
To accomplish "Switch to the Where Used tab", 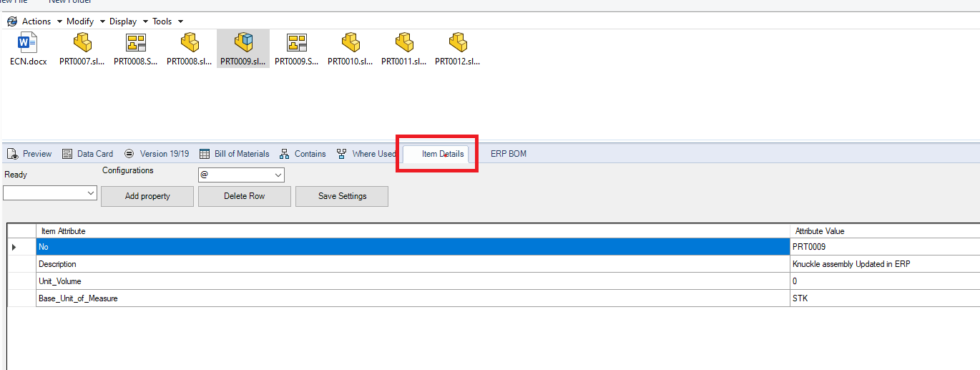I will 366,154.
